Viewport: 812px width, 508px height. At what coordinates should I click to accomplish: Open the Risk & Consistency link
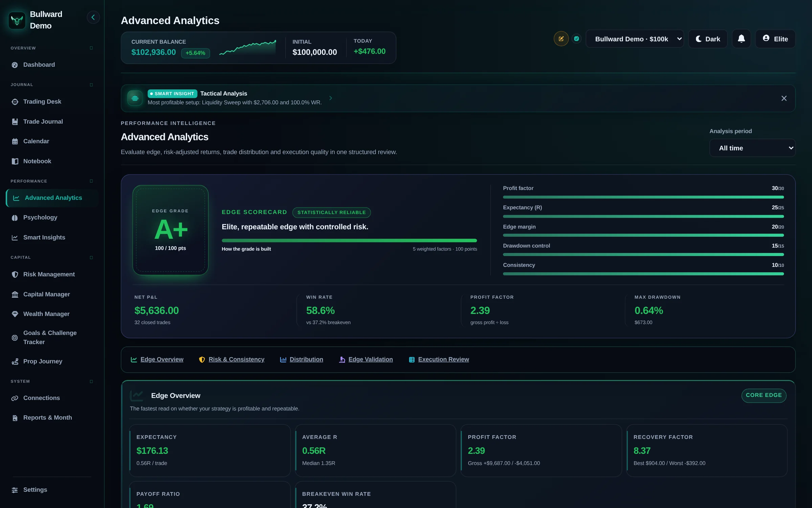(x=236, y=360)
